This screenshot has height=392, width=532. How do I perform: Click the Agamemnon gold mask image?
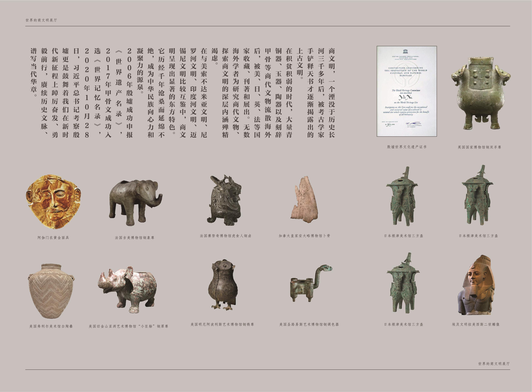coord(53,202)
